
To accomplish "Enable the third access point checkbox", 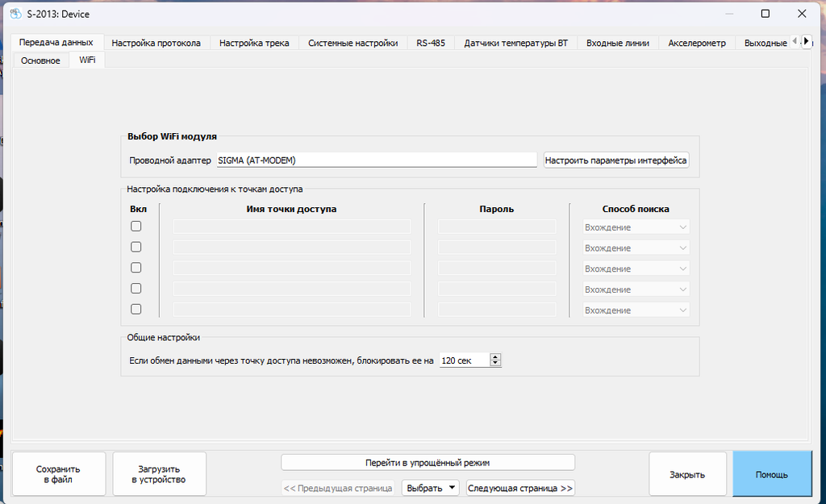I will [136, 268].
